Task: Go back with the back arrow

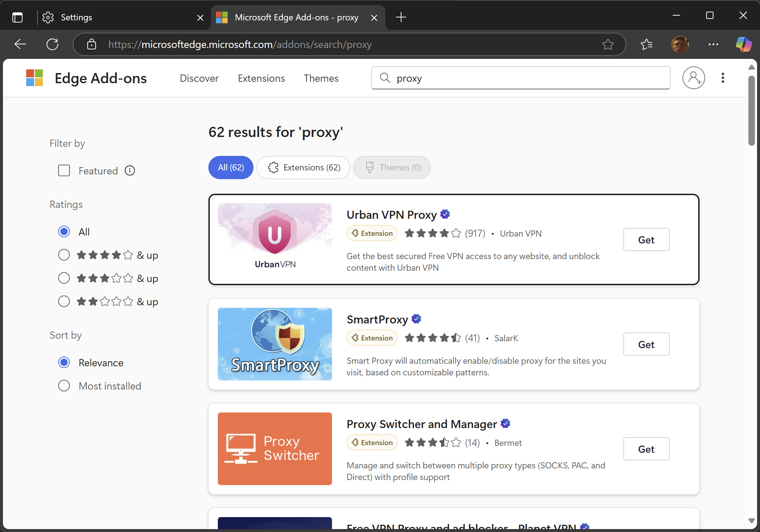Action: 20,44
